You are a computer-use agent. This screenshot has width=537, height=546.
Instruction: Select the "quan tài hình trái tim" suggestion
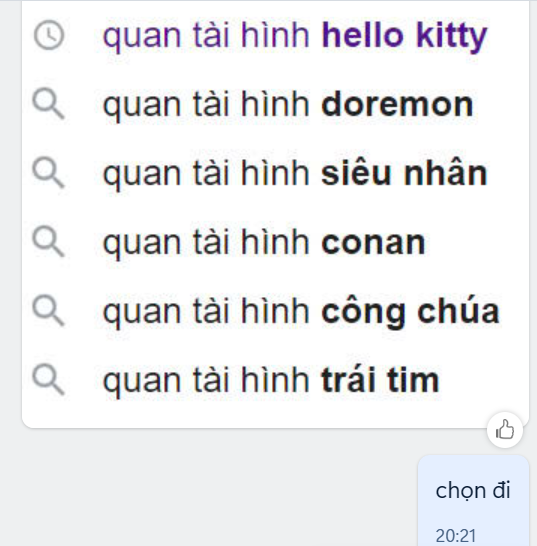(x=275, y=380)
